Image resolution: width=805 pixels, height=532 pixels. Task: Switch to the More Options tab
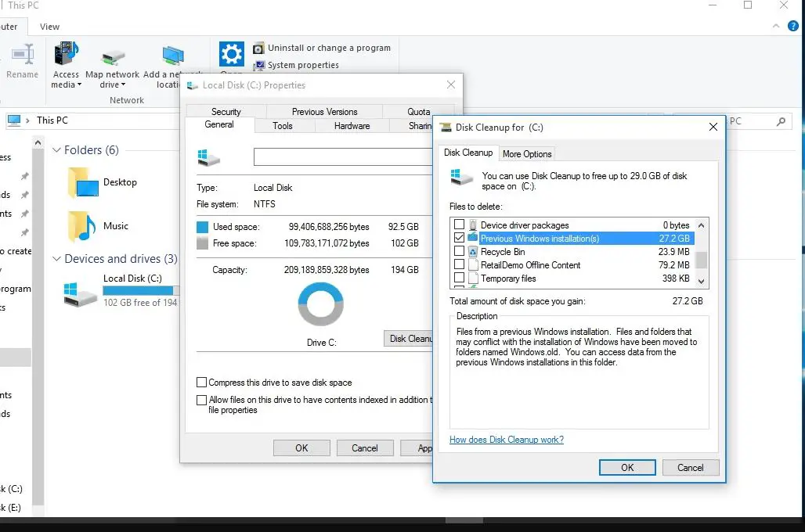click(x=526, y=153)
